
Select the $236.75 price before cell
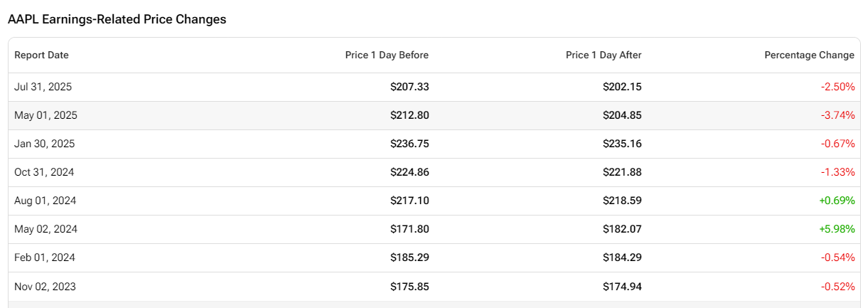[409, 144]
